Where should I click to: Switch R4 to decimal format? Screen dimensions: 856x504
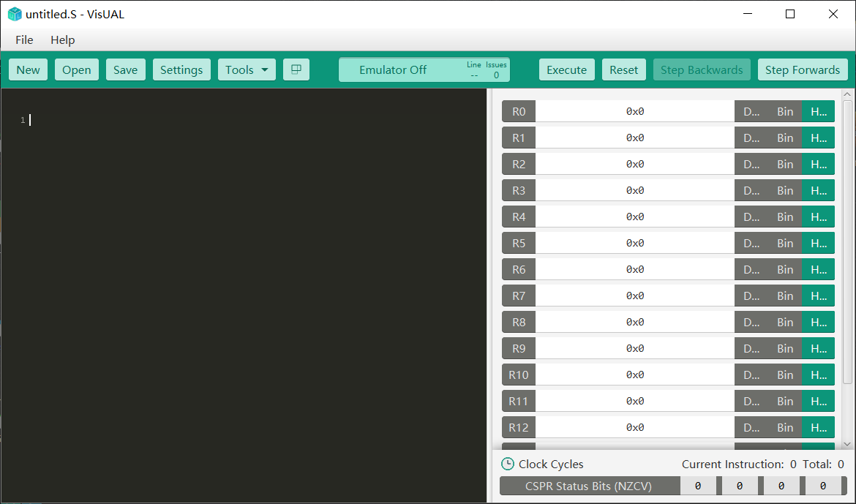[751, 217]
